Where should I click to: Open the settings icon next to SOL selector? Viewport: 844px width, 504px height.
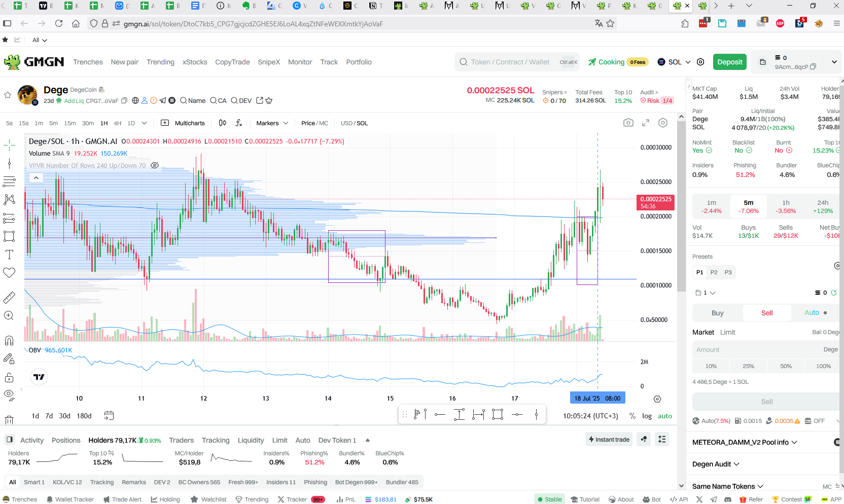[700, 62]
